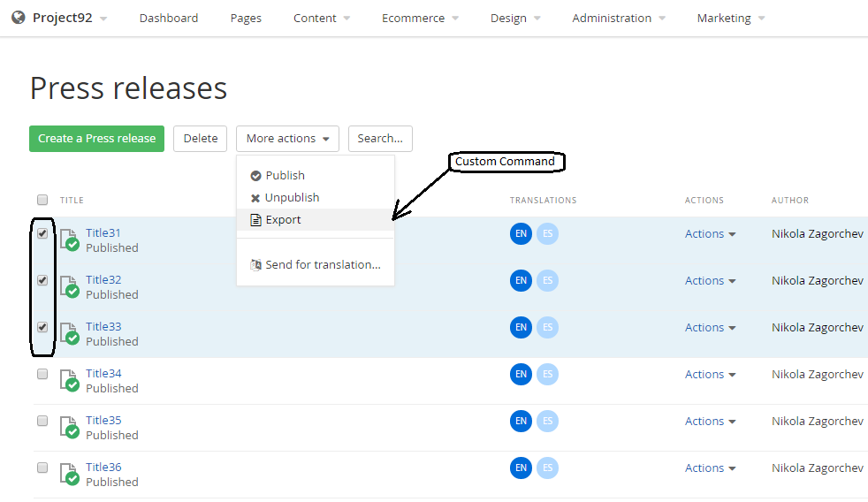Click the Delete button
This screenshot has height=502, width=868.
point(201,139)
